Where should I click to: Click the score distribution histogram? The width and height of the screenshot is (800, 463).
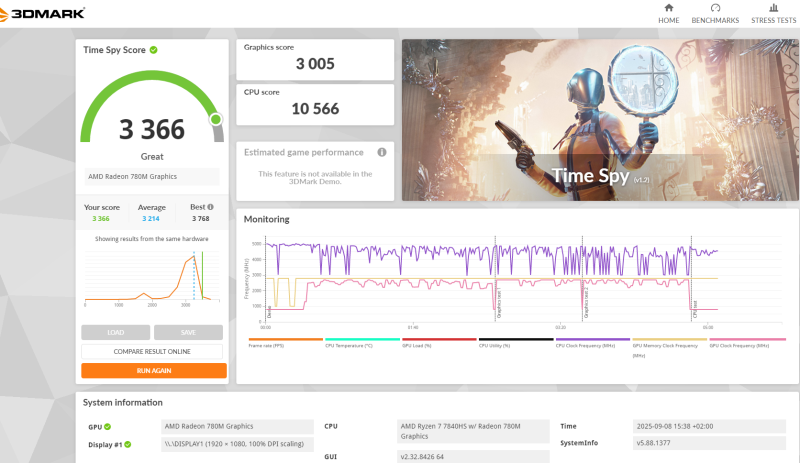(x=152, y=278)
